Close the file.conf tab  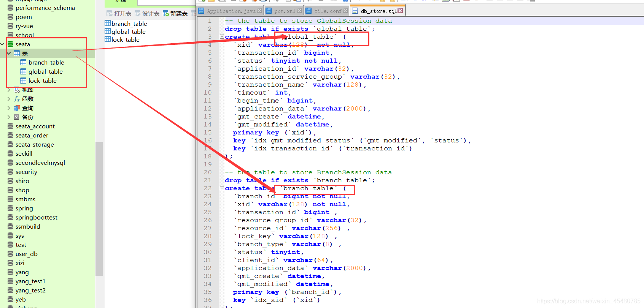coord(345,11)
